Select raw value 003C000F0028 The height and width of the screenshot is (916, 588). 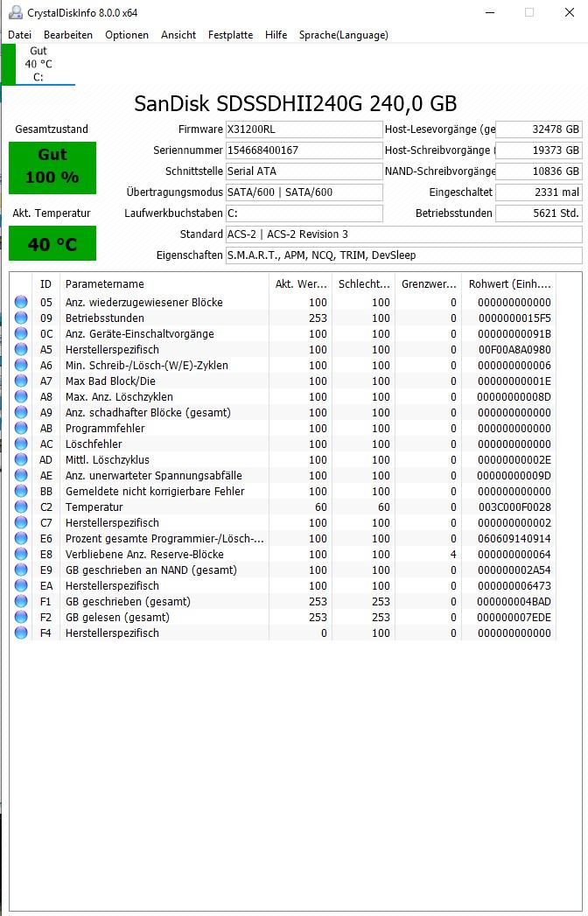[x=514, y=507]
